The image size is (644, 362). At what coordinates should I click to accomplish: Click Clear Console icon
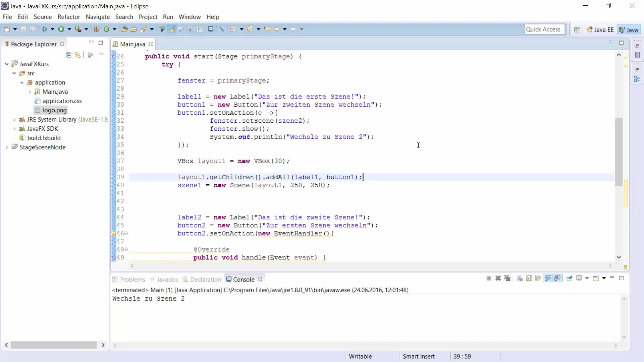(x=520, y=278)
